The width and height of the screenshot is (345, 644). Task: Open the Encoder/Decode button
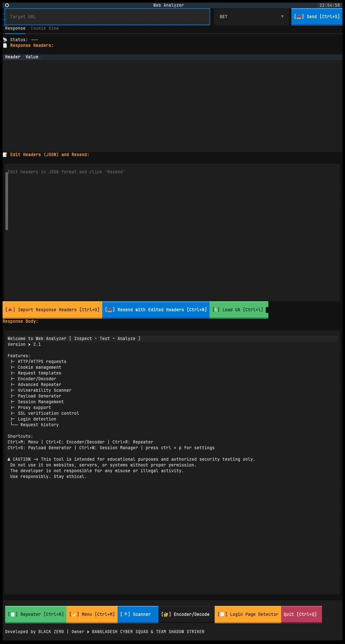187,614
